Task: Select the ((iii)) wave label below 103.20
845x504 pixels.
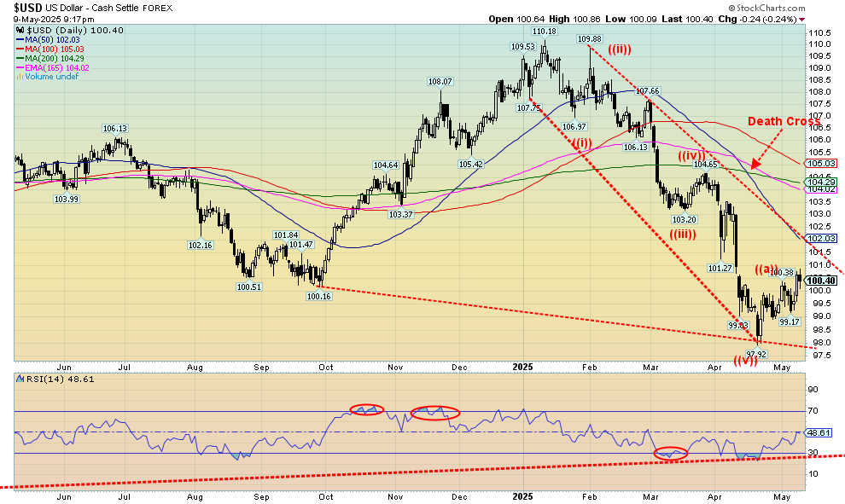Action: (x=682, y=235)
